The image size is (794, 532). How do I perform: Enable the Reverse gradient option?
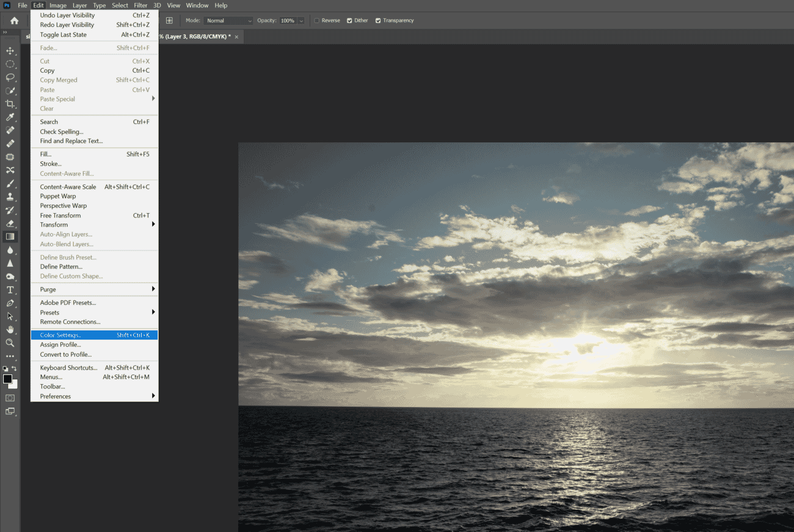tap(316, 20)
